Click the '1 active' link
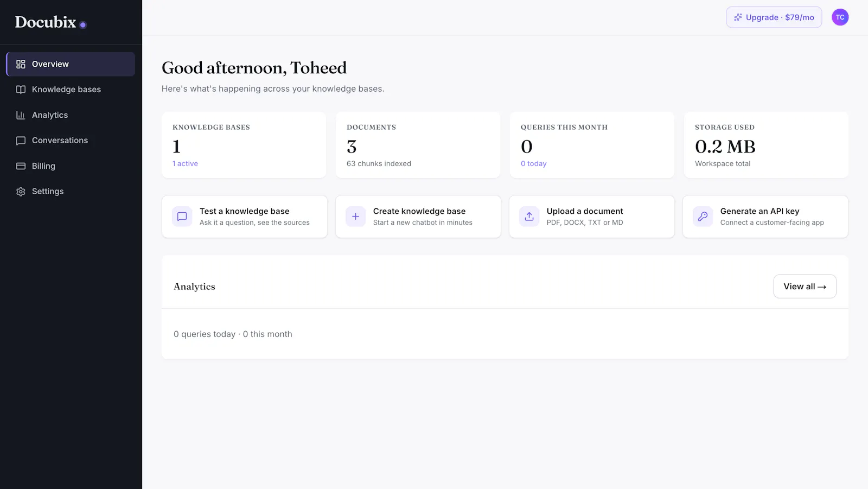The width and height of the screenshot is (868, 489). (x=185, y=163)
